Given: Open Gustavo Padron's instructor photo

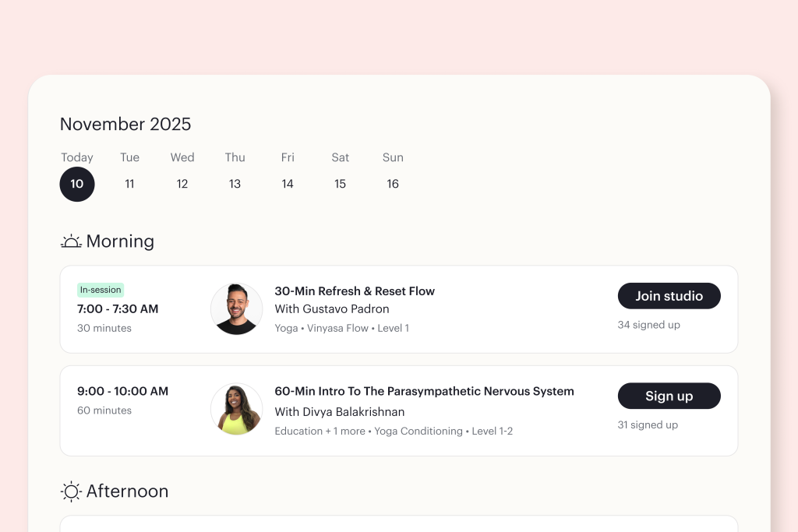Looking at the screenshot, I should (x=236, y=309).
